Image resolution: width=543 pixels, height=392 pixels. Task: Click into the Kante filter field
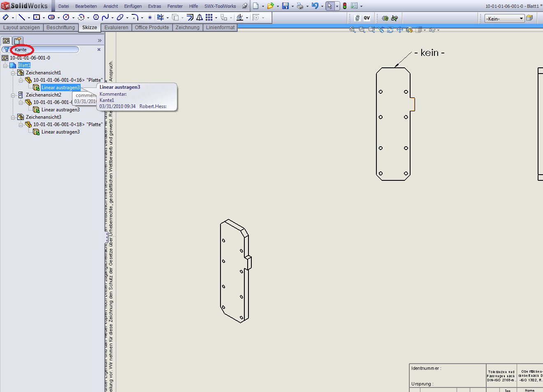pos(45,50)
